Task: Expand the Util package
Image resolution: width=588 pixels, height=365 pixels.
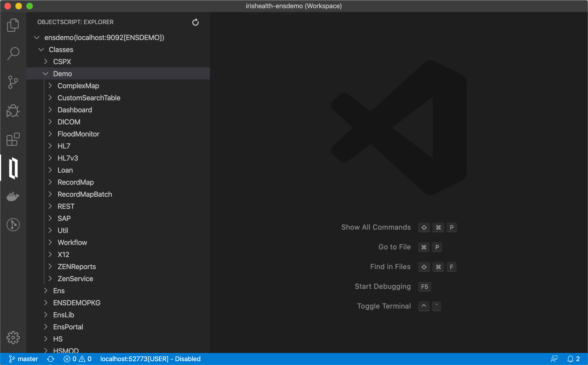Action: click(x=50, y=230)
